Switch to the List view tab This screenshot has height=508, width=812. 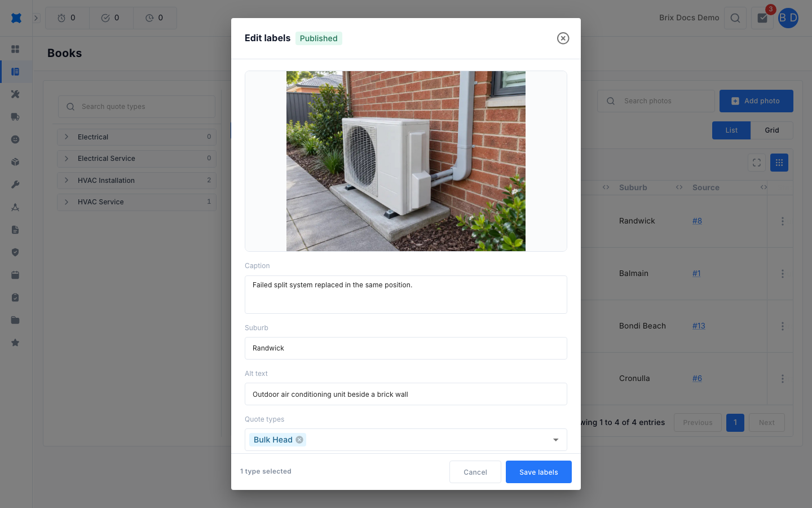[x=731, y=130]
